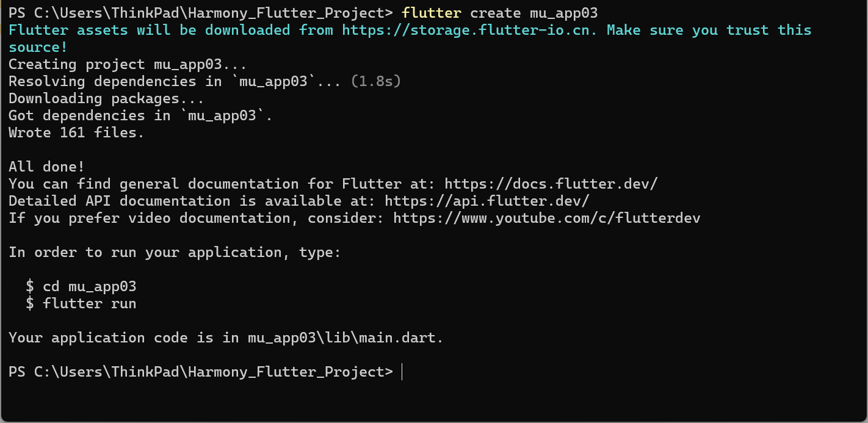Place cursor at the bottom empty prompt
Image resolution: width=868 pixels, height=423 pixels.
[402, 372]
